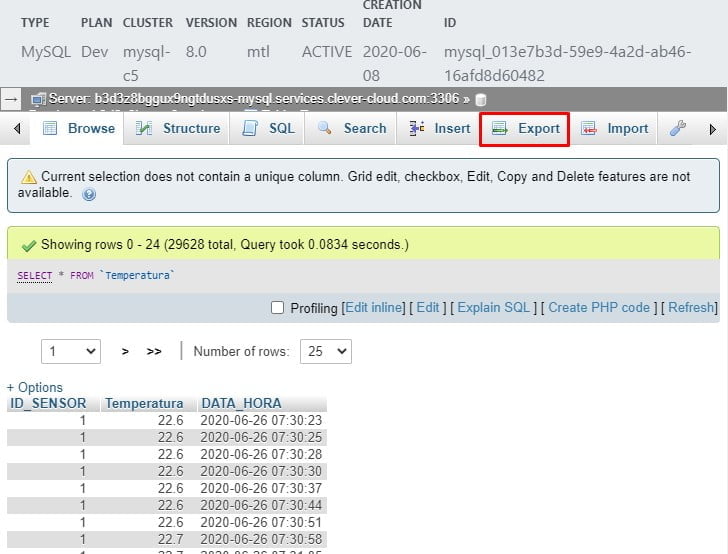Click the help icon after 'available.'

click(89, 194)
